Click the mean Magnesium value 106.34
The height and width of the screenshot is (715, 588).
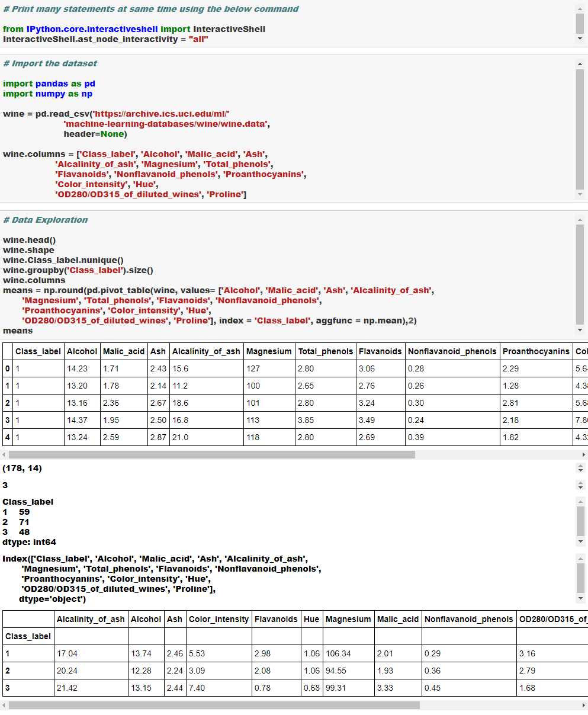pyautogui.click(x=338, y=653)
